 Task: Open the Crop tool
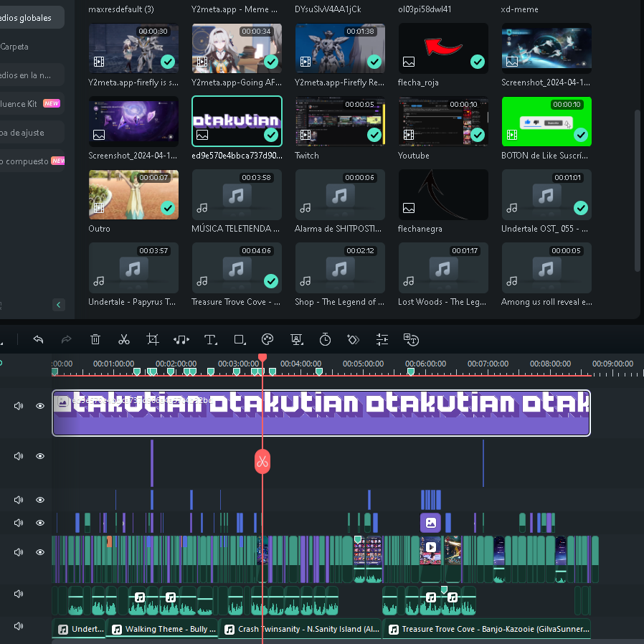click(x=153, y=339)
